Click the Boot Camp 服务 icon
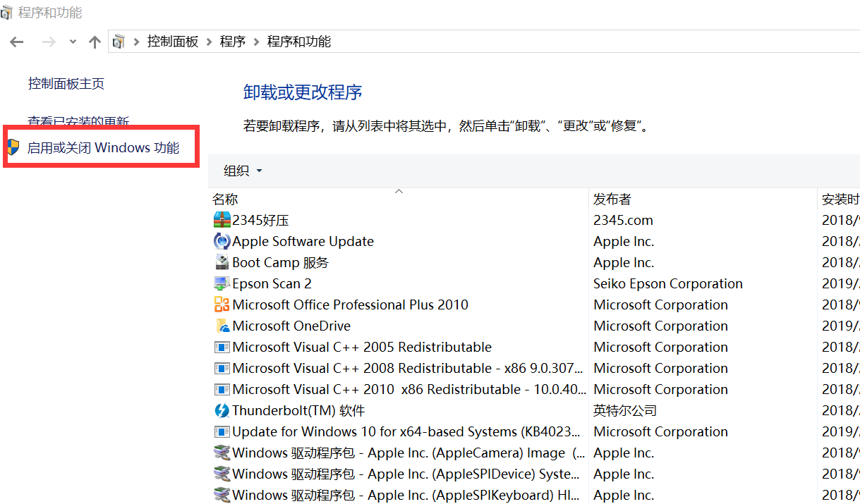The height and width of the screenshot is (504, 860). [222, 262]
